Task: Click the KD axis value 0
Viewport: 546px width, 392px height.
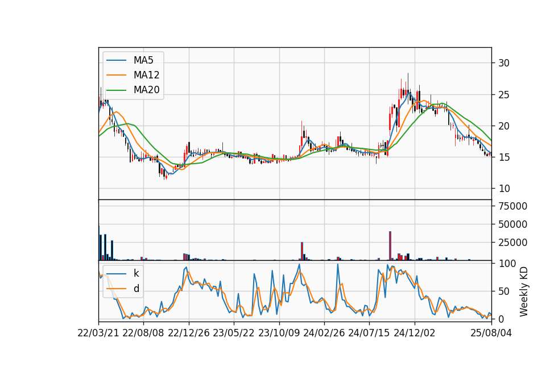Action: click(501, 319)
